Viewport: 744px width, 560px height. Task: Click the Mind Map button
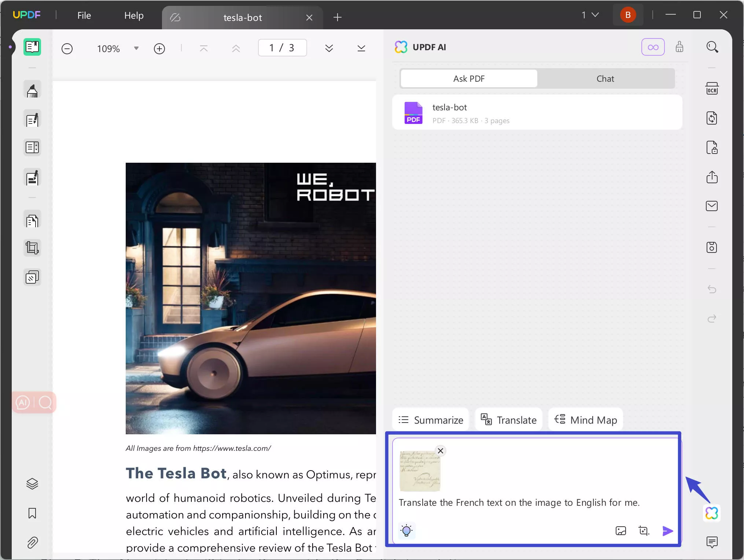[585, 420]
